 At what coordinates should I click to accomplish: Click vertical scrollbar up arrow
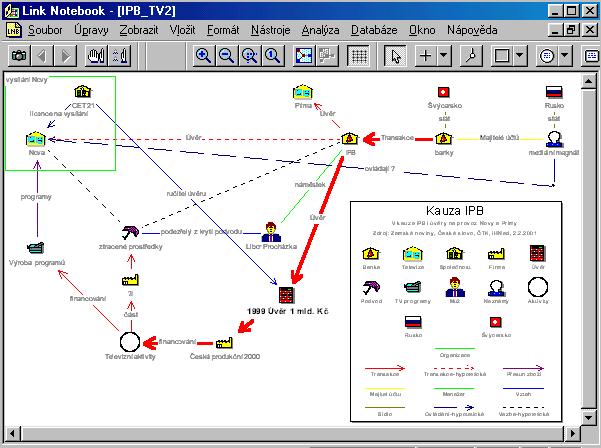coord(588,81)
